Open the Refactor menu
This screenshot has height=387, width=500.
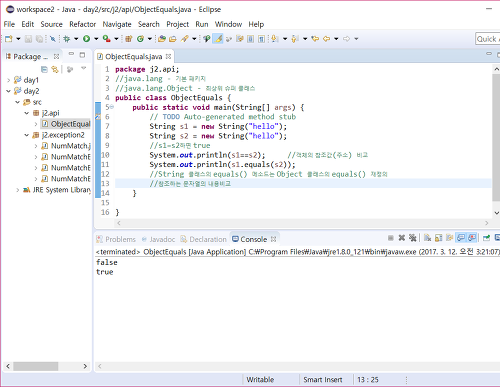(x=83, y=24)
